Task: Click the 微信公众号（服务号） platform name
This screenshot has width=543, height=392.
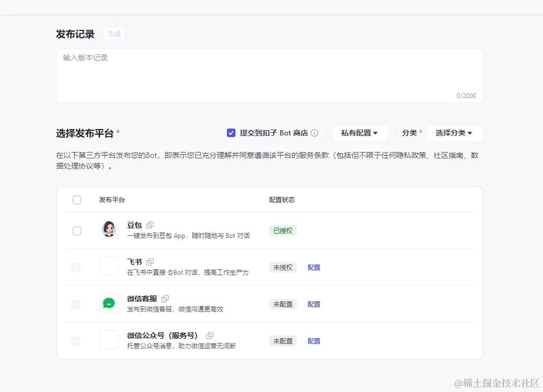Action: [162, 335]
